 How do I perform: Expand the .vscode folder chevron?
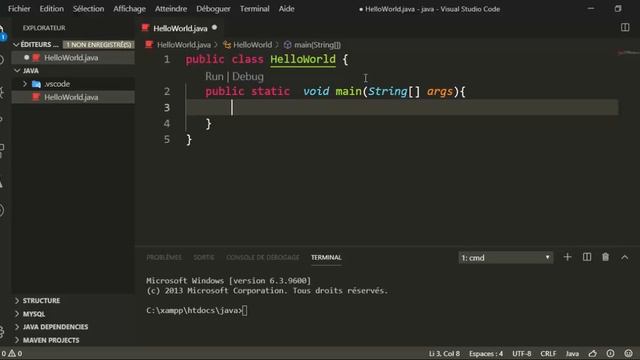tap(25, 84)
